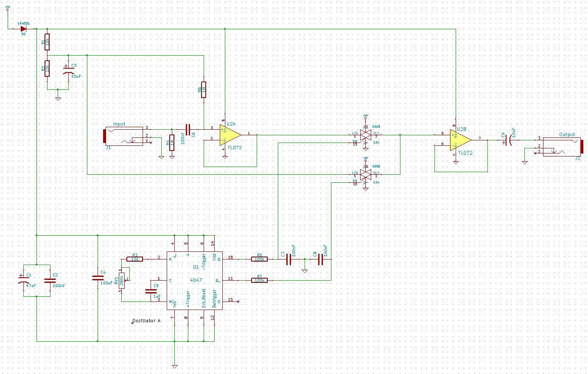
Task: Select the R3 10k resistor
Action: click(135, 259)
